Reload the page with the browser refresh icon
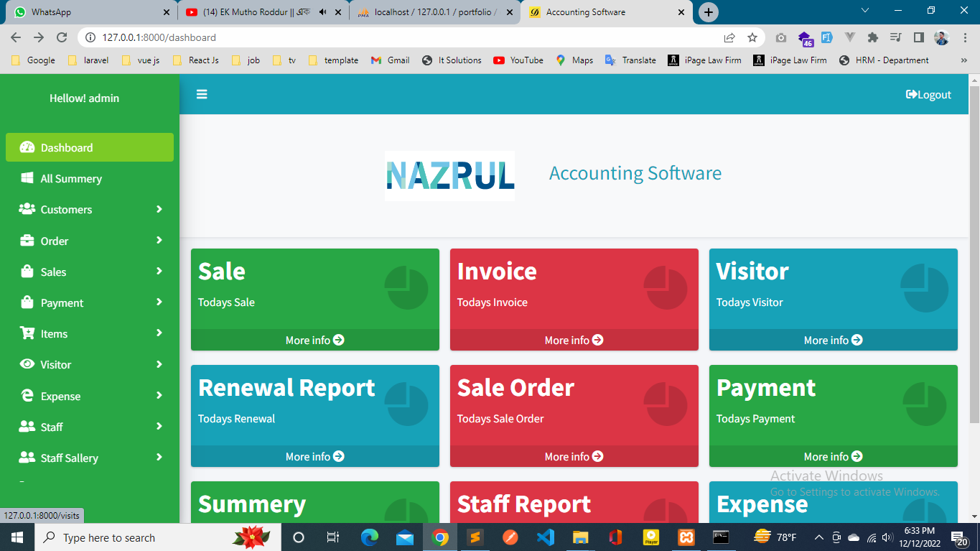Screen dimensions: 980x551 [x=62, y=37]
